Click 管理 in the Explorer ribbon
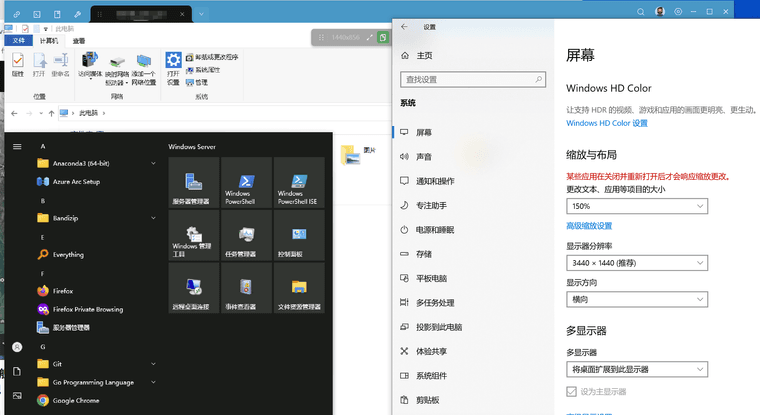Screen dimensions: 760x415 [x=196, y=82]
